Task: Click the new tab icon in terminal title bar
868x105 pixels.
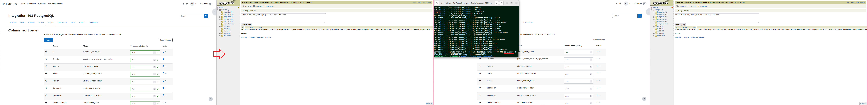Action: tap(437, 3)
